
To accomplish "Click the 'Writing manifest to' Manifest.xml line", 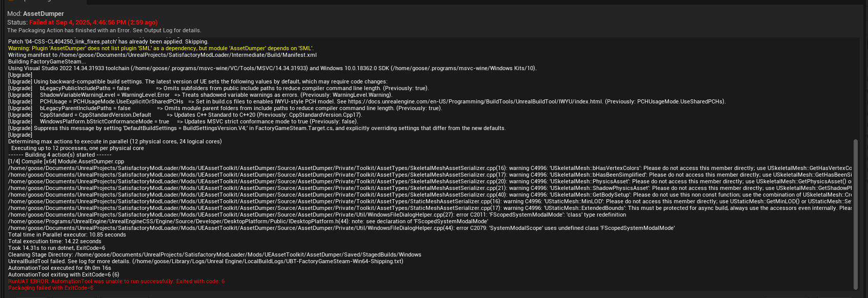I will coord(162,55).
